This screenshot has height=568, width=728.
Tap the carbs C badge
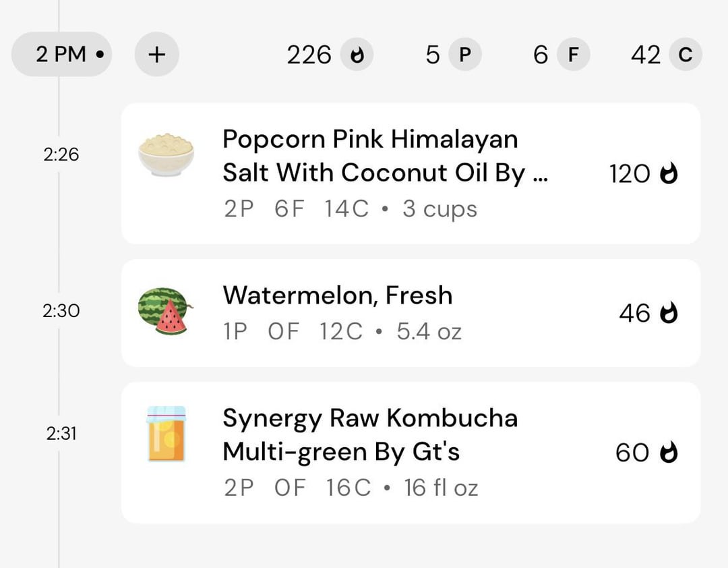click(685, 55)
